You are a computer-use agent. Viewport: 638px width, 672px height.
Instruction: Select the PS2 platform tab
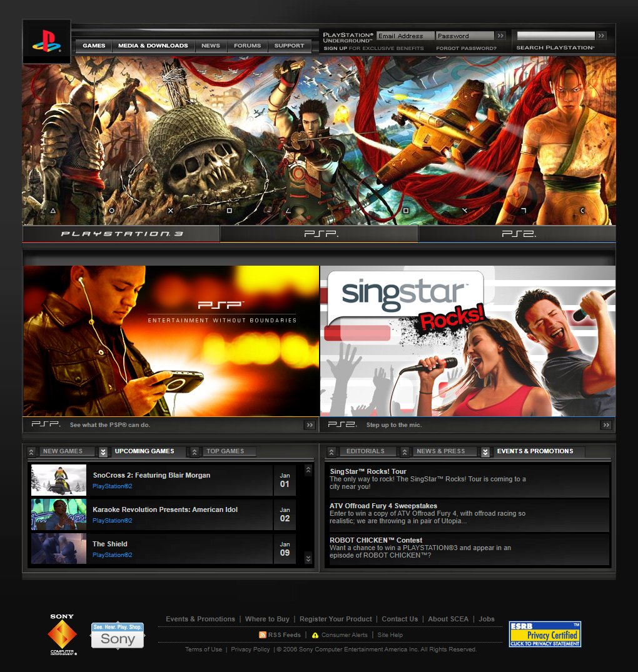click(517, 234)
